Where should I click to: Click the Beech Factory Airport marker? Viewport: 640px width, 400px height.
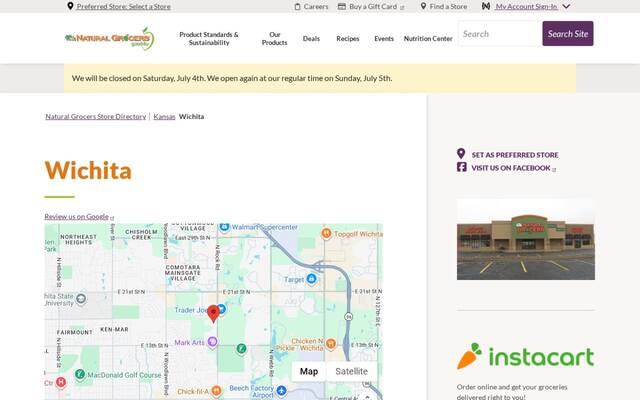[281, 390]
